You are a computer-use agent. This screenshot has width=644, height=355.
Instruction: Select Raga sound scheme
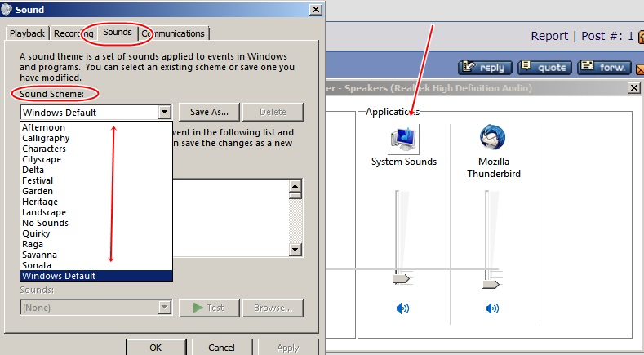tap(96, 245)
